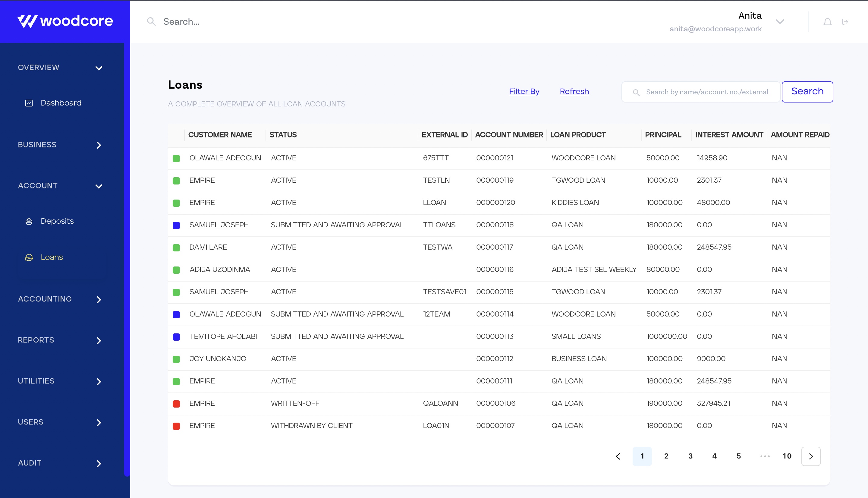Go to next page arrow
The image size is (868, 498).
(x=810, y=456)
